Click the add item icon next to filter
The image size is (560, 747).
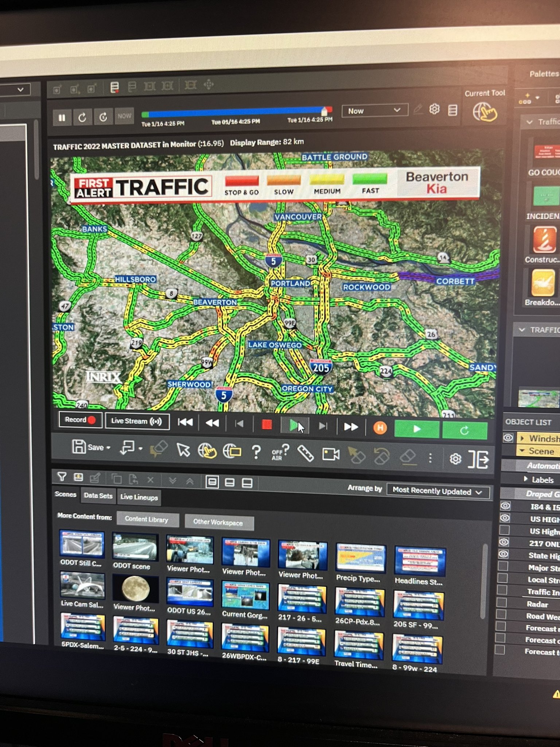tap(78, 477)
